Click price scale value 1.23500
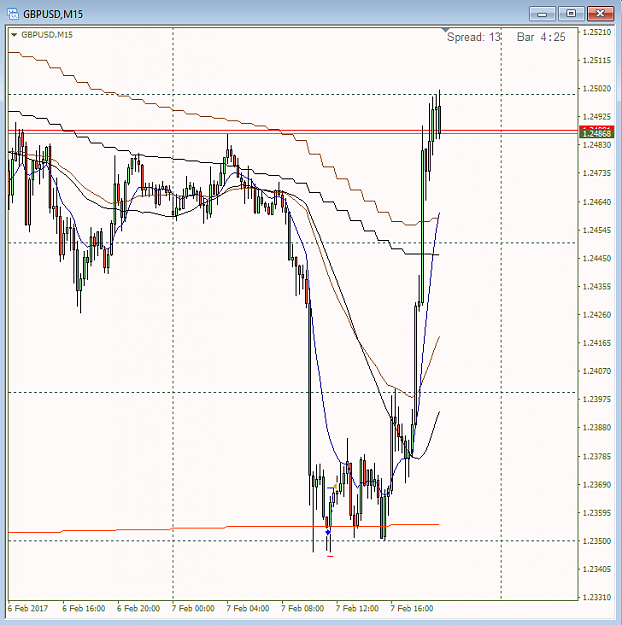Image resolution: width=622 pixels, height=625 pixels. click(597, 541)
